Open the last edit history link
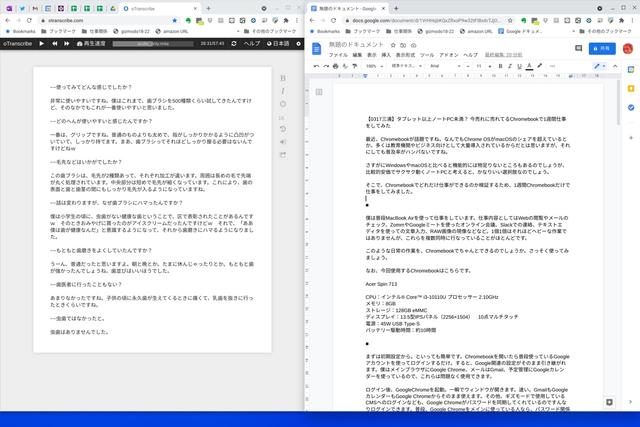640x427 pixels. [x=503, y=55]
